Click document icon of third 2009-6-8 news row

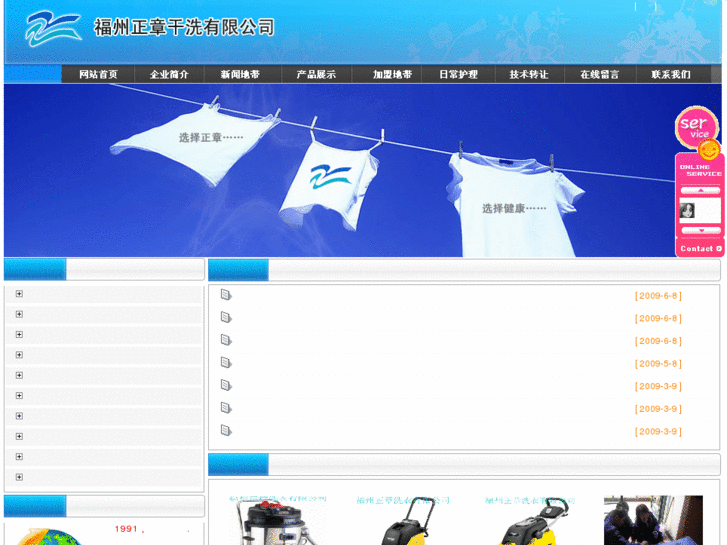(x=226, y=340)
